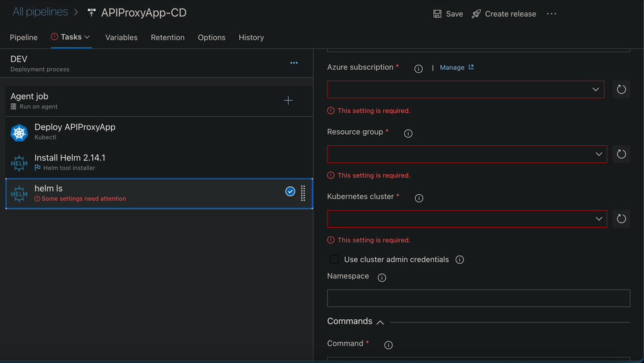Add a task to Agent job with plus
The width and height of the screenshot is (644, 363).
pyautogui.click(x=288, y=101)
